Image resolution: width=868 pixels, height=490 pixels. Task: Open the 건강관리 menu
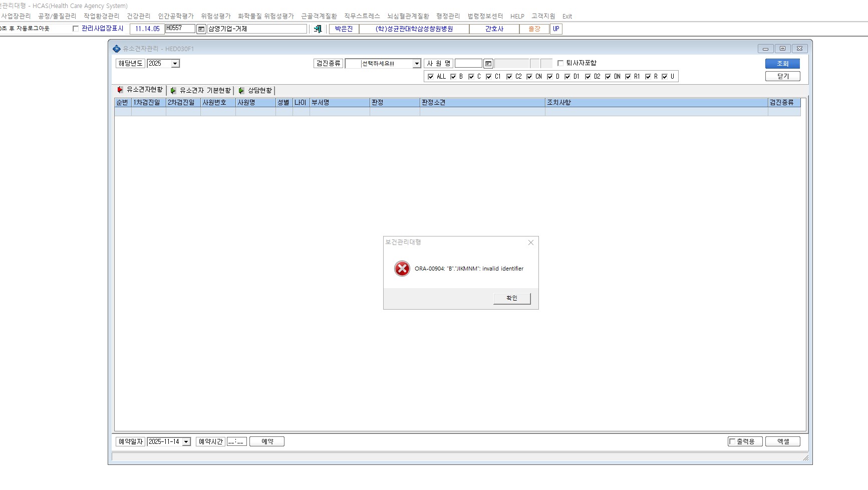139,16
